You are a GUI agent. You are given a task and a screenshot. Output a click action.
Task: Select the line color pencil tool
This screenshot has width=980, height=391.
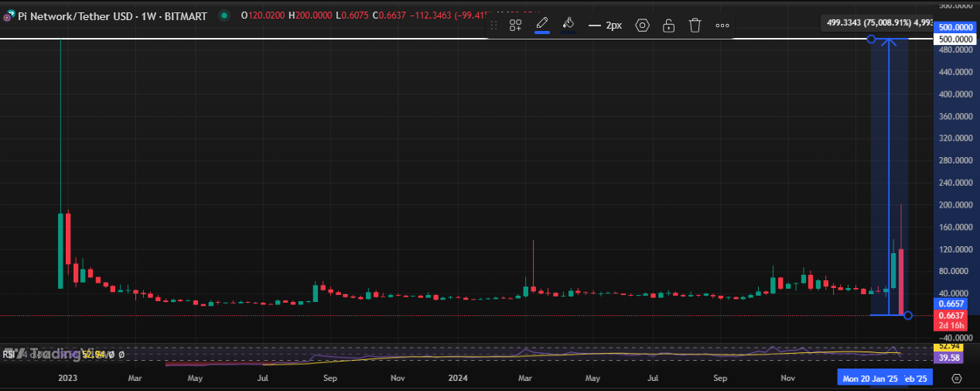click(x=542, y=25)
